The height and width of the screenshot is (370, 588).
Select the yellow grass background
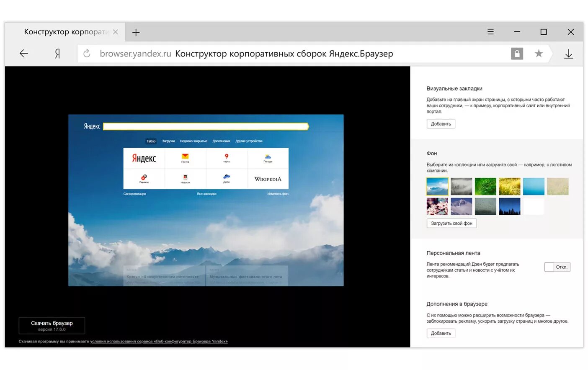(x=510, y=186)
